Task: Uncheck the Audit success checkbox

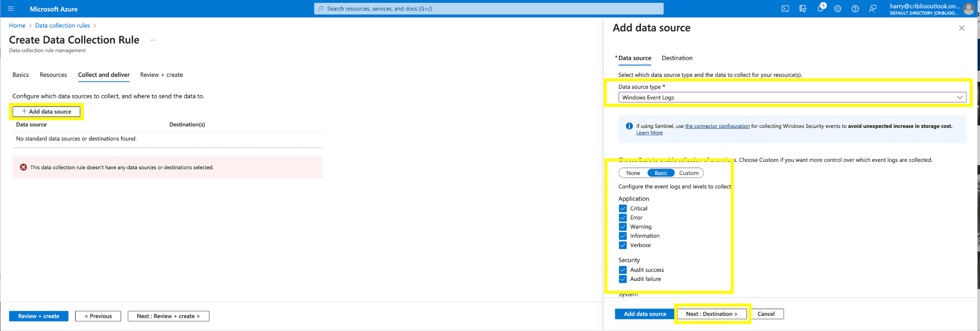Action: (x=623, y=270)
